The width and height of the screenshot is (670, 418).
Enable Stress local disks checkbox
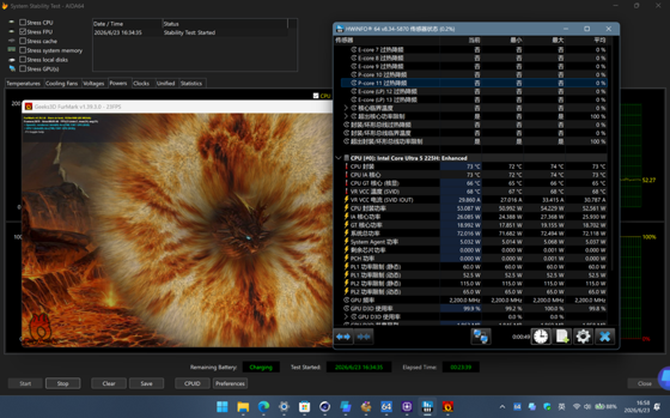(23, 59)
